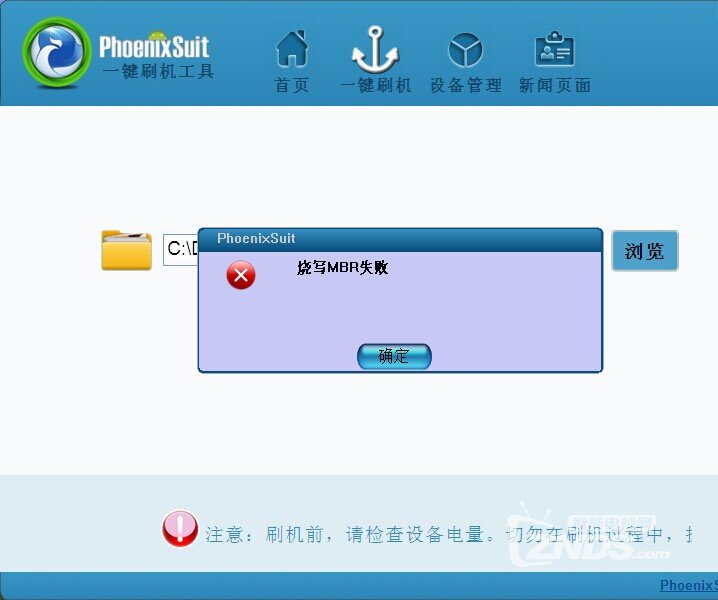This screenshot has height=600, width=718.
Task: Click the PhoenixSuit phoenix logo
Action: [x=56, y=52]
